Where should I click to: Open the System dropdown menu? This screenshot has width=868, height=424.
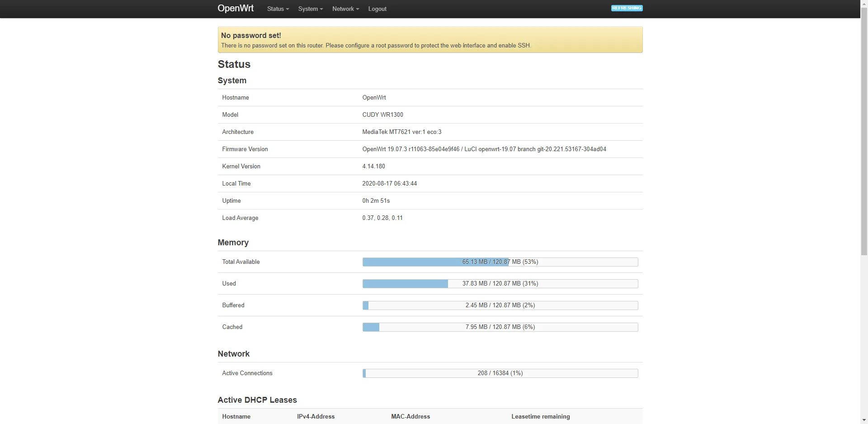coord(311,9)
